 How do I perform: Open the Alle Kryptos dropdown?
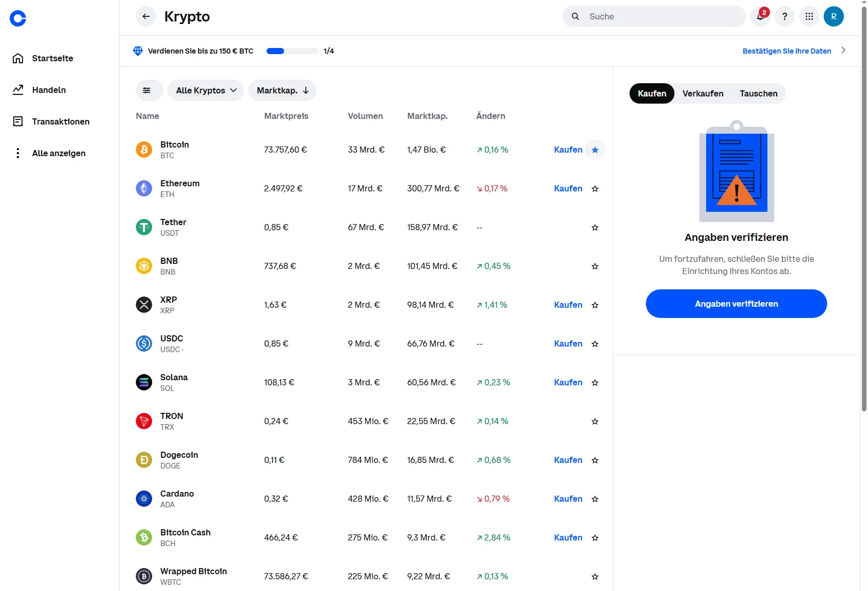pyautogui.click(x=206, y=90)
